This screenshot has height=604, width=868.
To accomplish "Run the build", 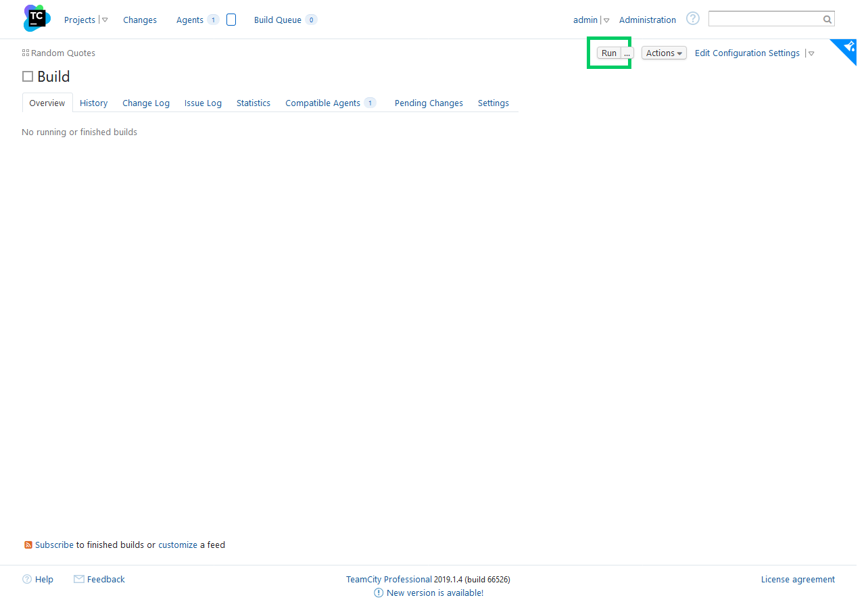I will point(609,53).
